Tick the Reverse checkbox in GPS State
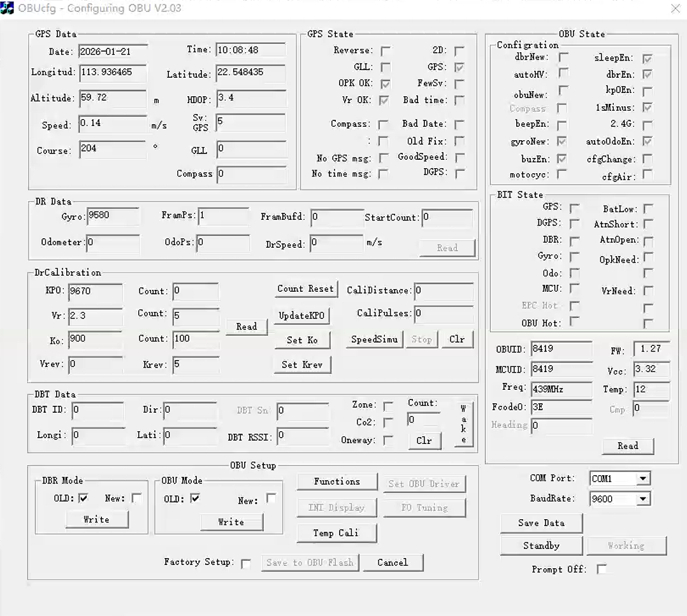 [x=386, y=51]
